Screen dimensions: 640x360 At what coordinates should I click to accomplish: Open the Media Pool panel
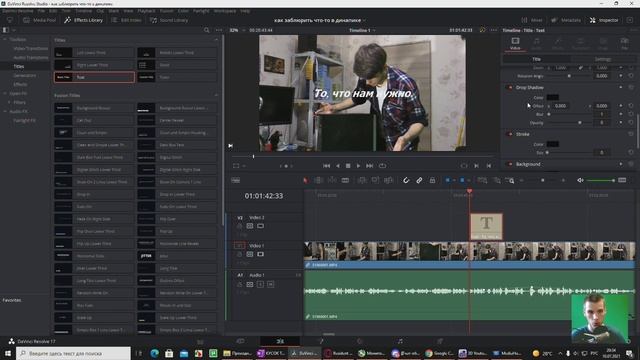(x=39, y=20)
